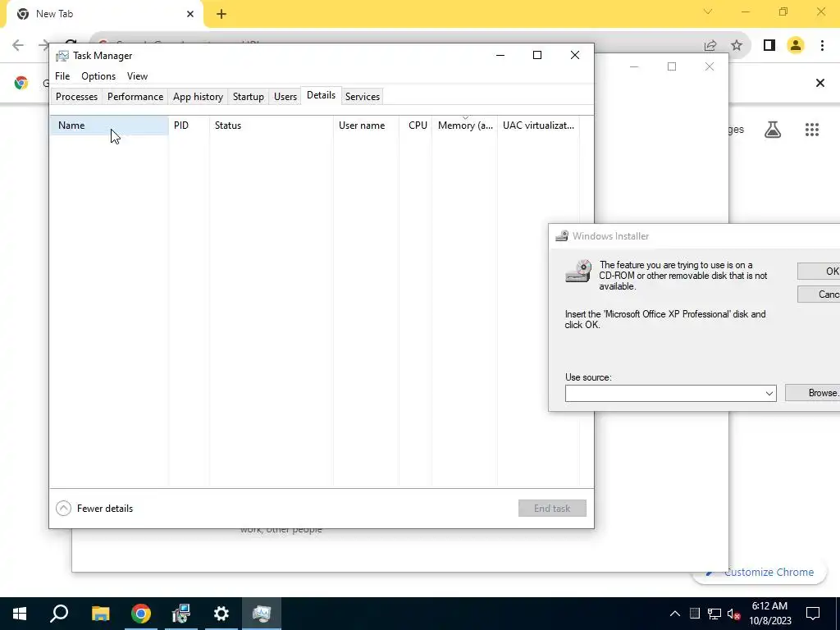Open Chrome three-dot menu
The height and width of the screenshot is (630, 840).
click(x=822, y=46)
